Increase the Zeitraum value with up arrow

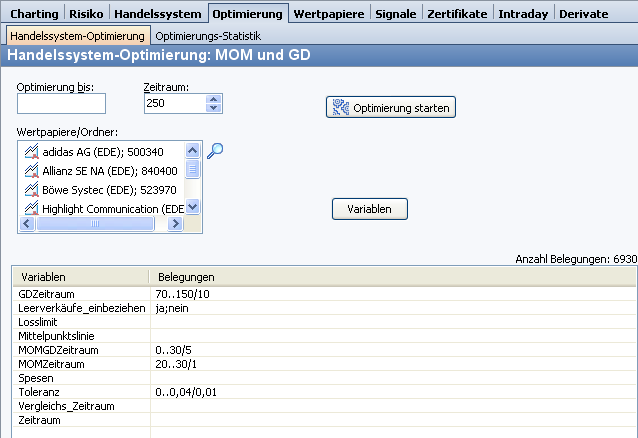[x=214, y=99]
